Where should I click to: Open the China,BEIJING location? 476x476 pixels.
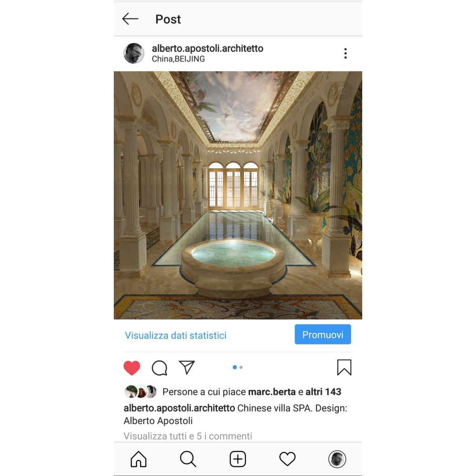(x=178, y=59)
